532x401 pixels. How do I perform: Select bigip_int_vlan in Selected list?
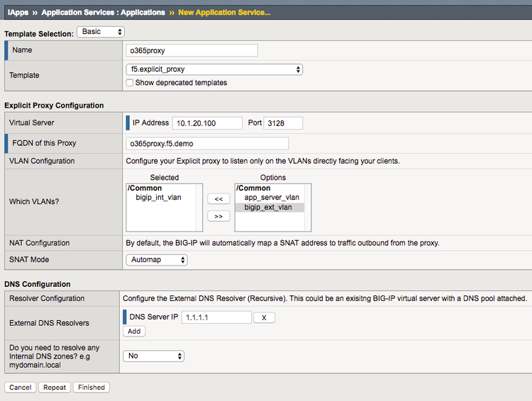158,198
